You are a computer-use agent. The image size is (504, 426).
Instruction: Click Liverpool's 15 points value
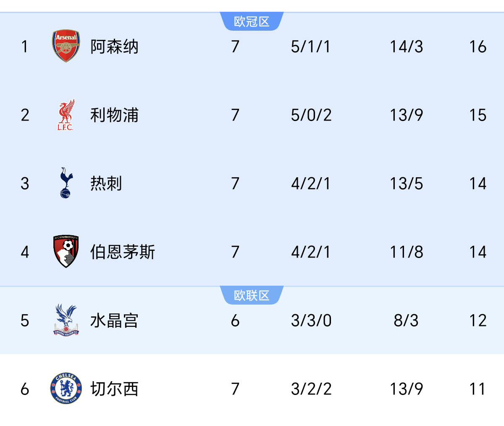(x=478, y=115)
